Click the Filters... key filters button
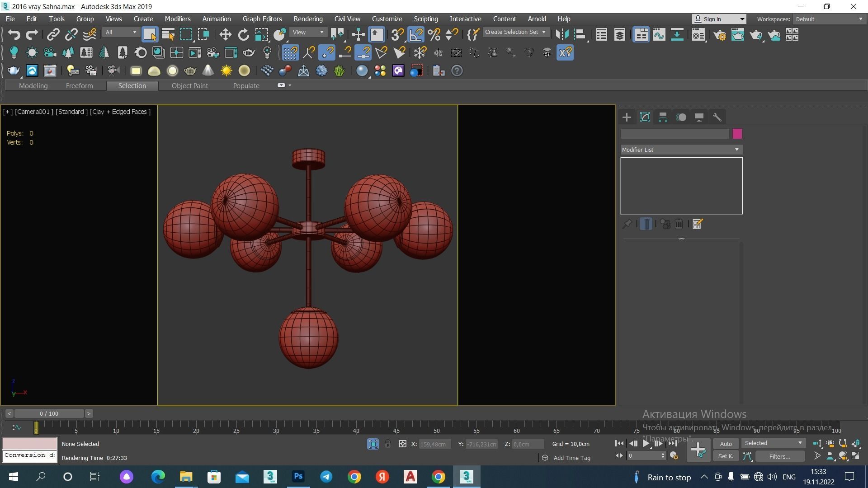The image size is (868, 488). [x=780, y=456]
